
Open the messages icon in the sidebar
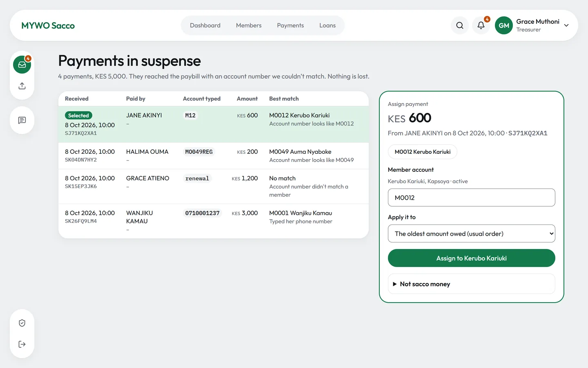click(x=22, y=120)
